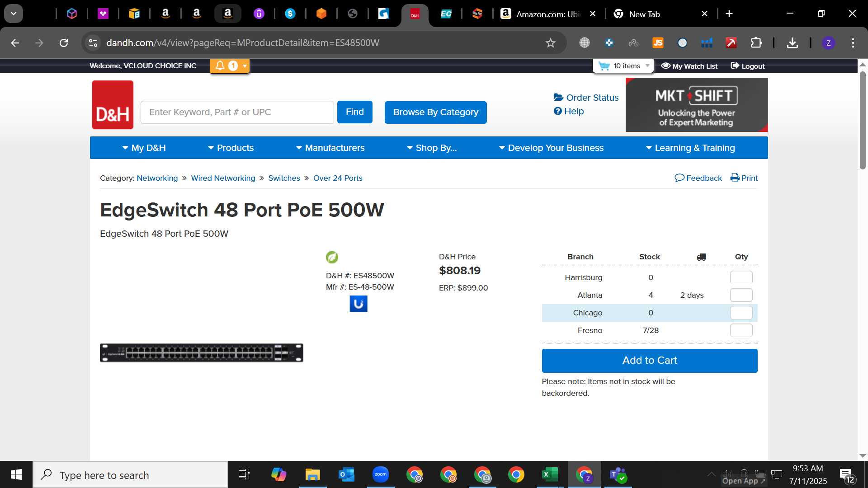This screenshot has height=488, width=868.
Task: Go to the Switches breadcrumb
Action: coord(284,178)
